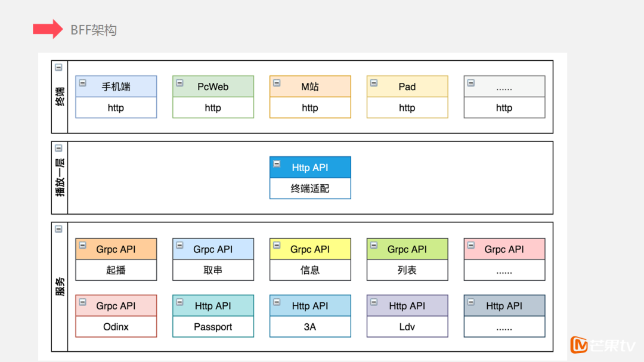
Task: Collapse the 取串 Grpc API box
Action: [179, 245]
